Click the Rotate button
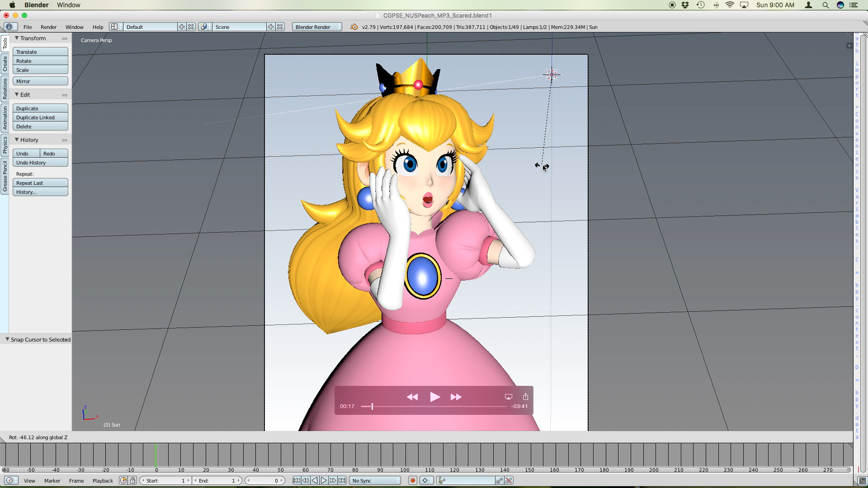This screenshot has width=868, height=488. pyautogui.click(x=40, y=61)
